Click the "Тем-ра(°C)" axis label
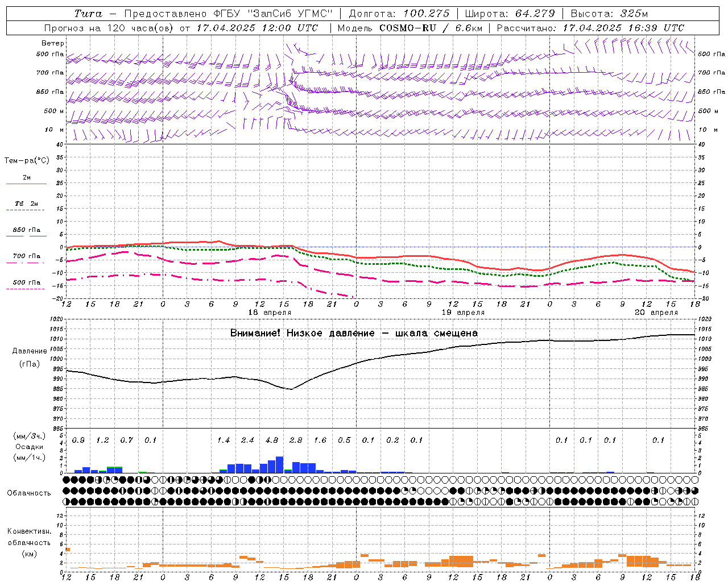 [x=27, y=161]
